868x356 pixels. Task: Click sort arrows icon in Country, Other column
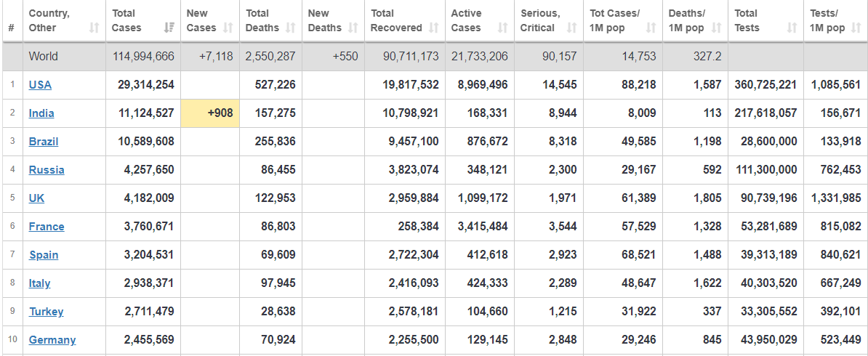coord(94,28)
